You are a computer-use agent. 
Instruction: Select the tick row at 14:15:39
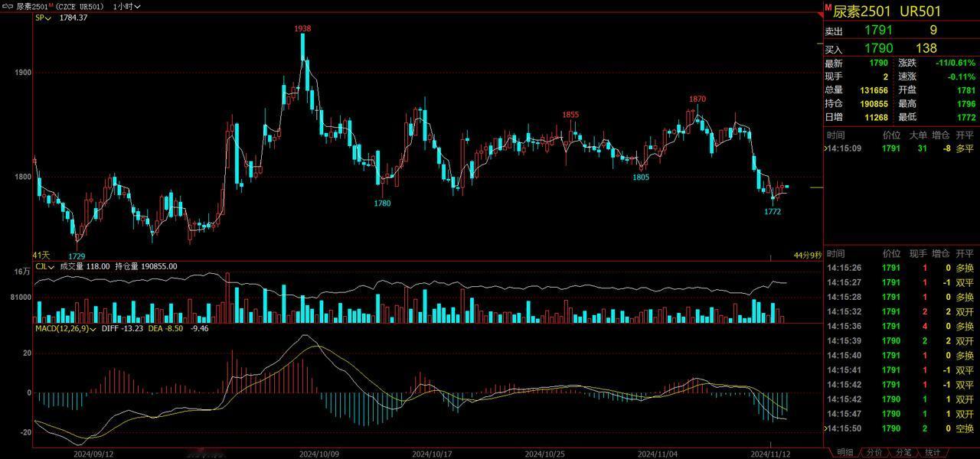pos(901,340)
